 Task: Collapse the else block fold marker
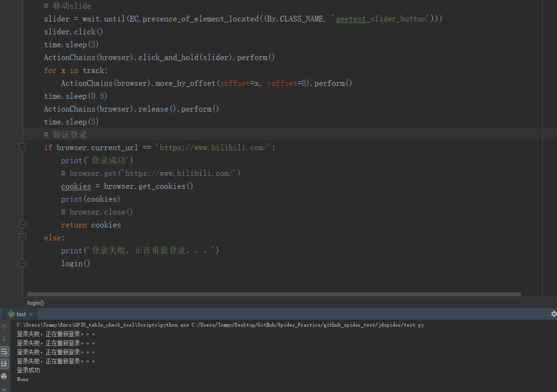click(x=22, y=237)
